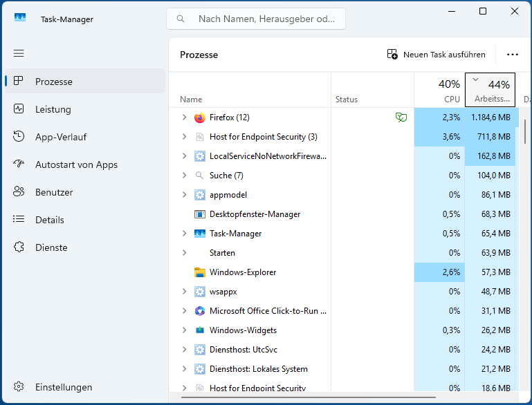Open the Prozesse page in sidebar
The image size is (532, 405).
85,81
